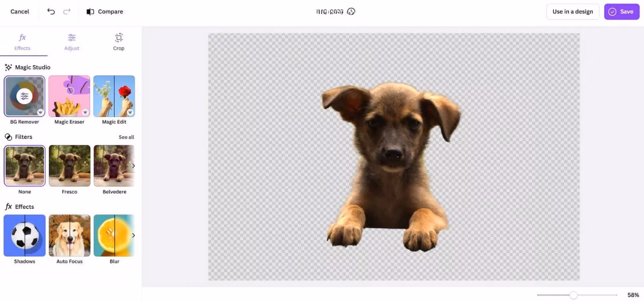Expand more effects with the right chevron

click(133, 235)
